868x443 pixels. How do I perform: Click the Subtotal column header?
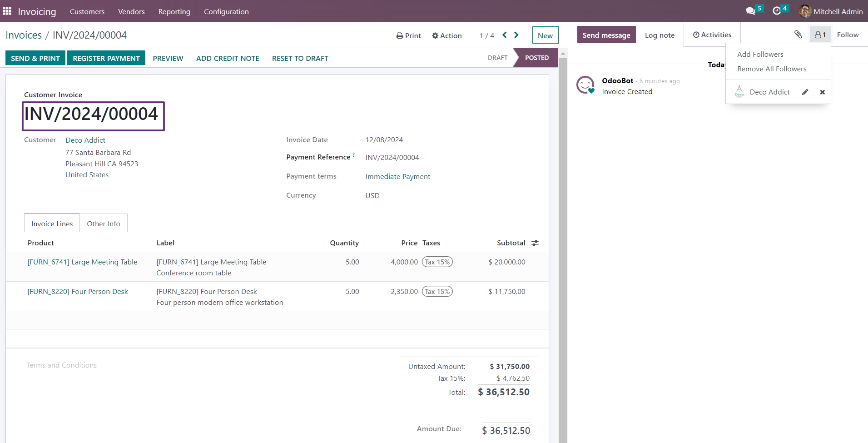point(511,243)
